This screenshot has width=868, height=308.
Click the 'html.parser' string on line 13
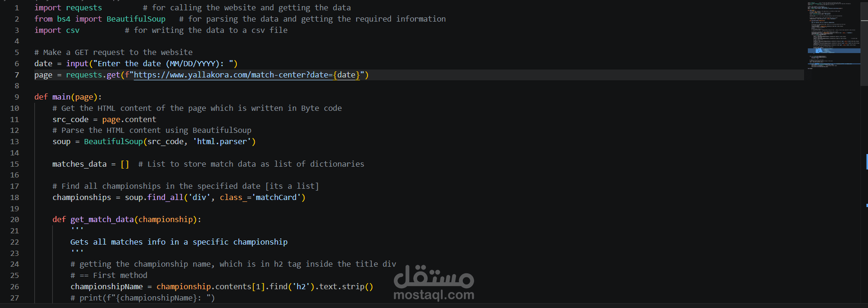(222, 142)
